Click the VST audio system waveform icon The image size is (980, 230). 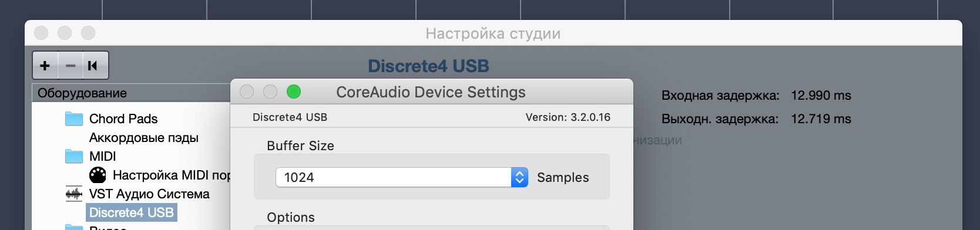[x=74, y=194]
